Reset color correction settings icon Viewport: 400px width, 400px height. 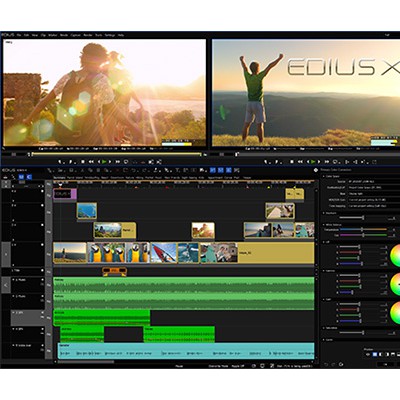[x=341, y=364]
